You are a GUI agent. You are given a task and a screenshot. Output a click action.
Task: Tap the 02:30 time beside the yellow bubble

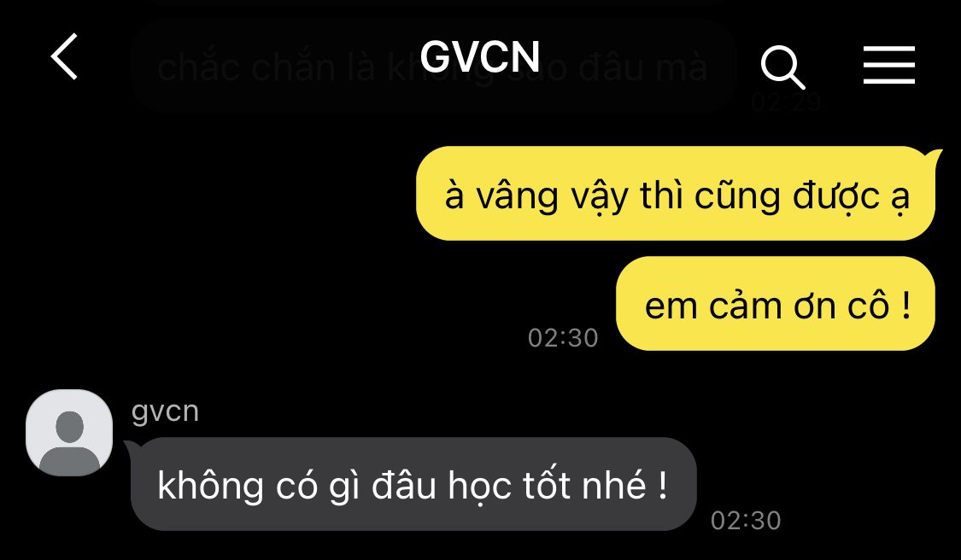(x=563, y=338)
